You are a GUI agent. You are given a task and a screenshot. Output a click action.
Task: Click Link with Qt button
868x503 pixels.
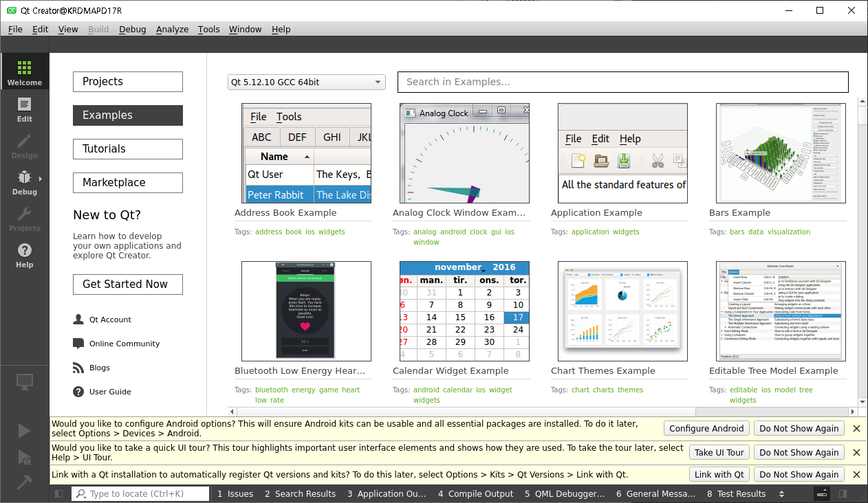(x=719, y=474)
